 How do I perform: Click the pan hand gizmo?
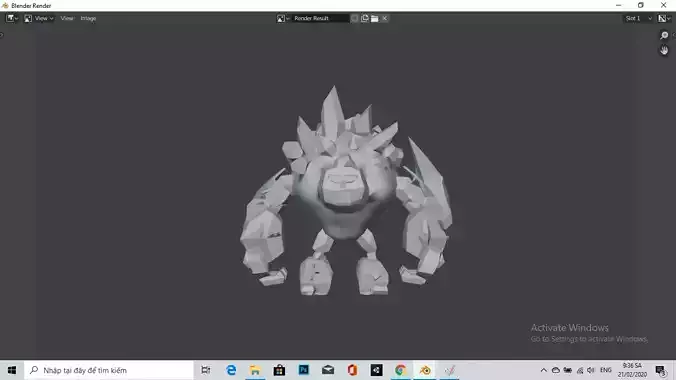[664, 50]
